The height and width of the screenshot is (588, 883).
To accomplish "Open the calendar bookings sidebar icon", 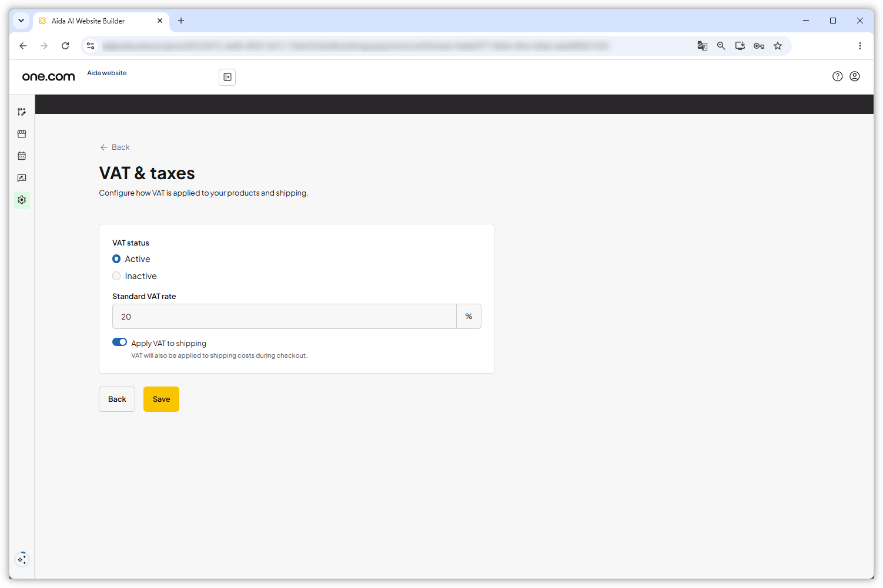I will coord(22,156).
